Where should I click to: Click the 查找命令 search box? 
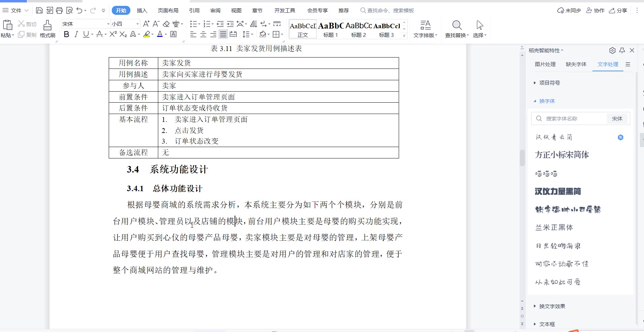point(387,10)
